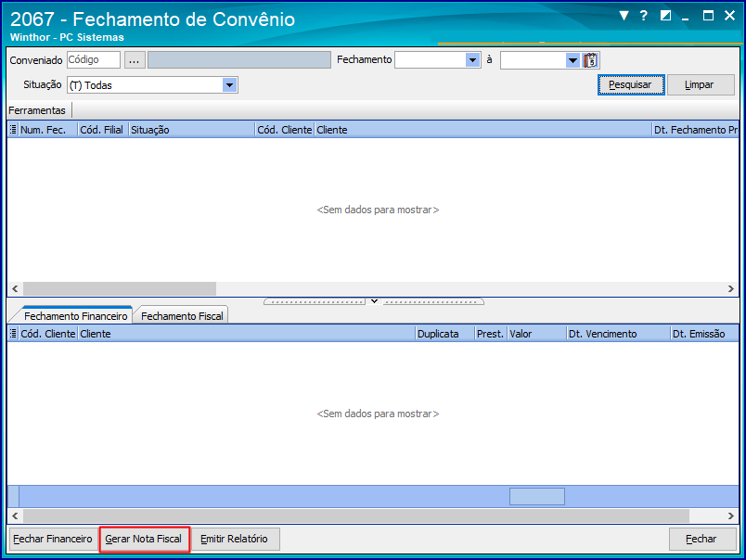This screenshot has width=746, height=560.
Task: Sort by Duplicata column header
Action: click(x=444, y=334)
